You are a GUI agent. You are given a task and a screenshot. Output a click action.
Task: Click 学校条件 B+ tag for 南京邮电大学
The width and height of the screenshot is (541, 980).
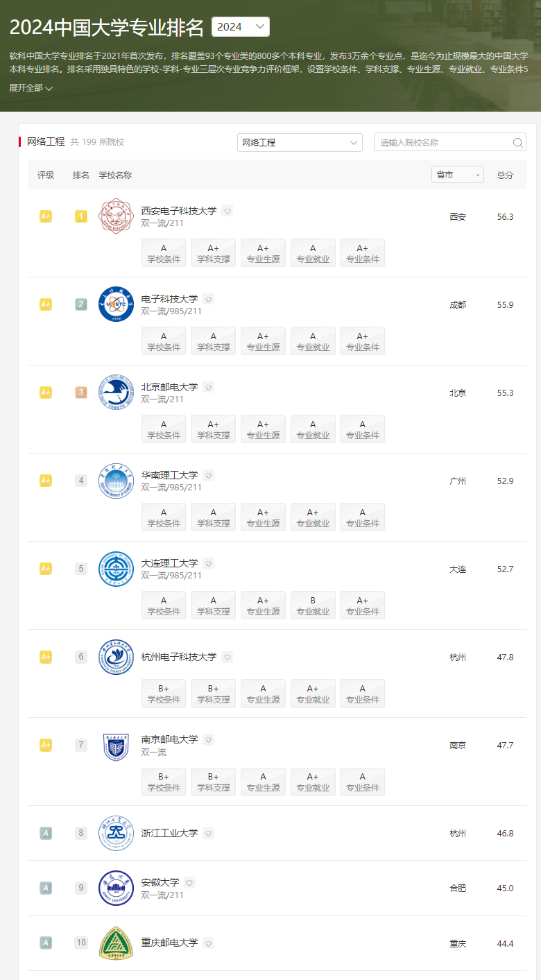(164, 782)
